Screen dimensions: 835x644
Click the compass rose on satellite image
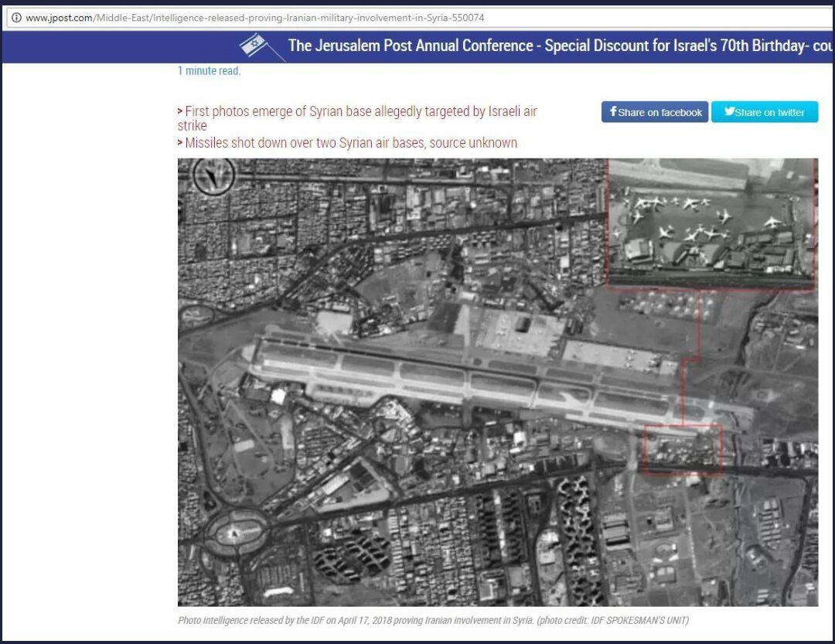214,175
